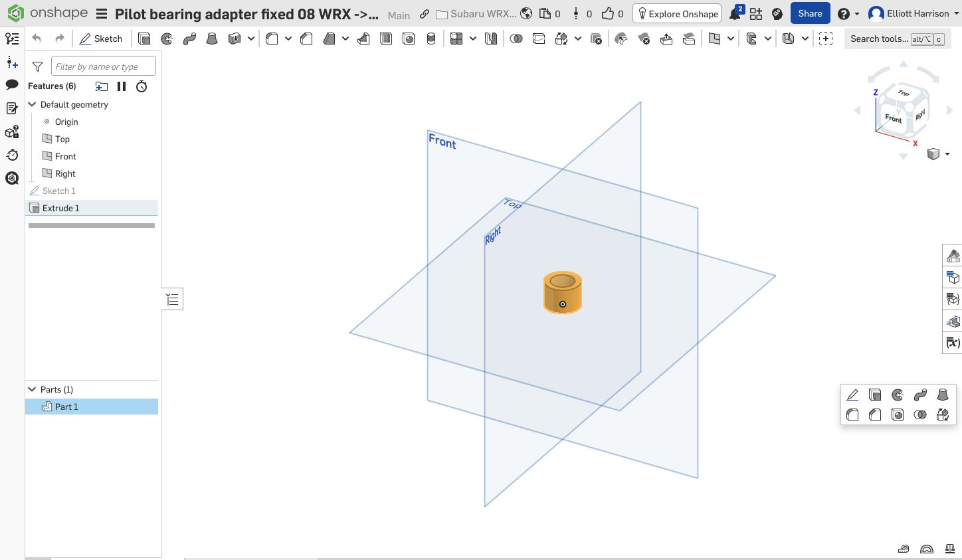Click the Undo arrow
Image resolution: width=962 pixels, height=560 pixels.
(37, 39)
